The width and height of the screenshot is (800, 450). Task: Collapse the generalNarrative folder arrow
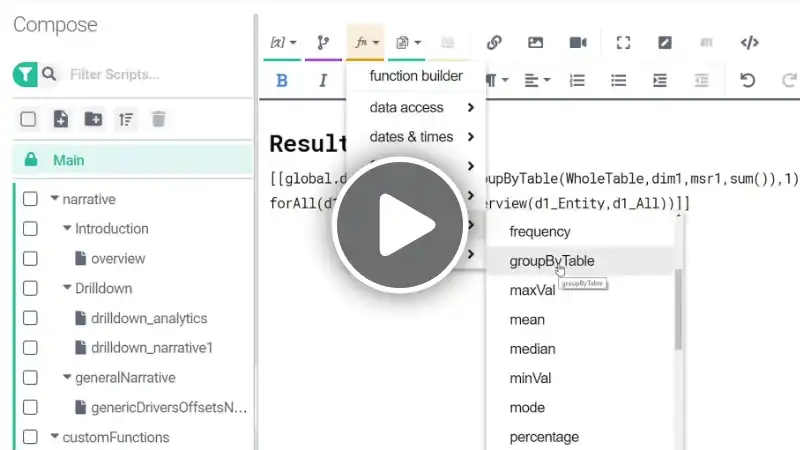point(67,377)
